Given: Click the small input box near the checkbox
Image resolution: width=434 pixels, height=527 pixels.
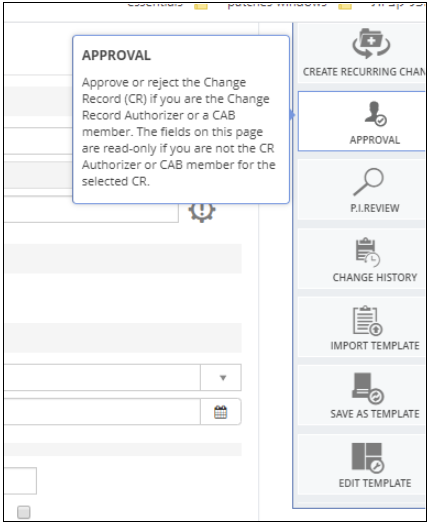Looking at the screenshot, I should pyautogui.click(x=21, y=481).
